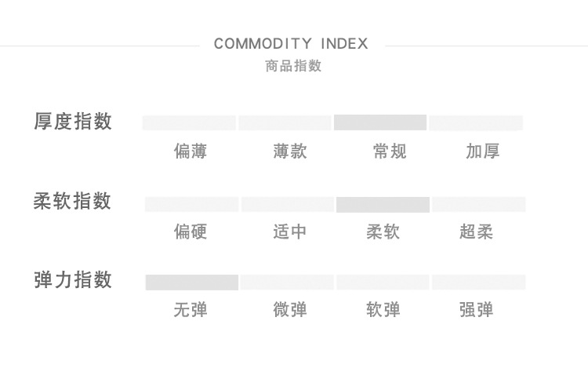Click the bar segment above 加厚
Screen dimensions: 588x372
[476, 122]
